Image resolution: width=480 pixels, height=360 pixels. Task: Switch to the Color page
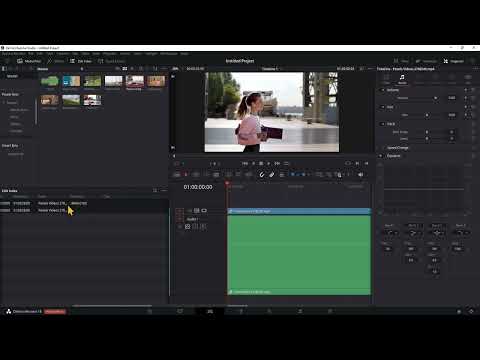pyautogui.click(x=269, y=311)
